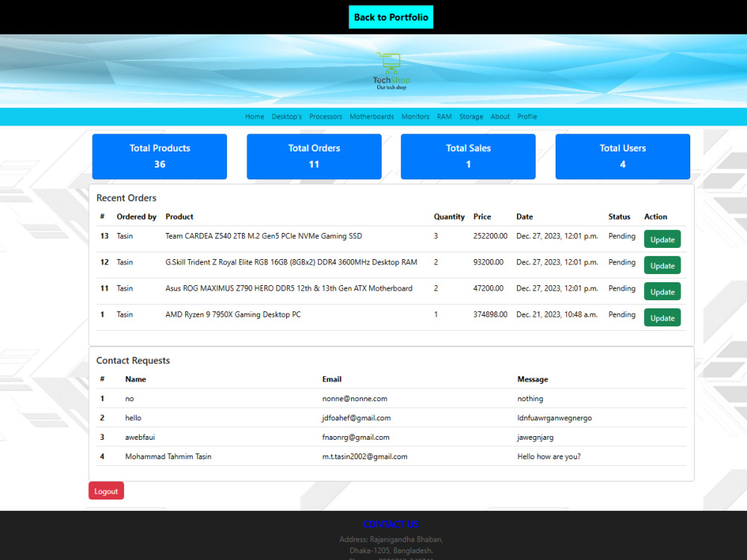Click the CONTACT US footer link
Viewport: 747px width, 560px height.
(x=391, y=524)
